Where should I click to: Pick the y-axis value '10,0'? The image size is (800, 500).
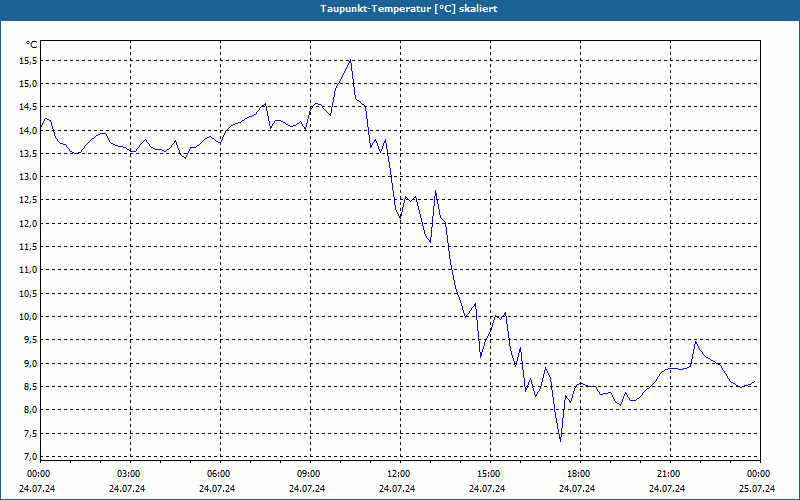click(29, 317)
